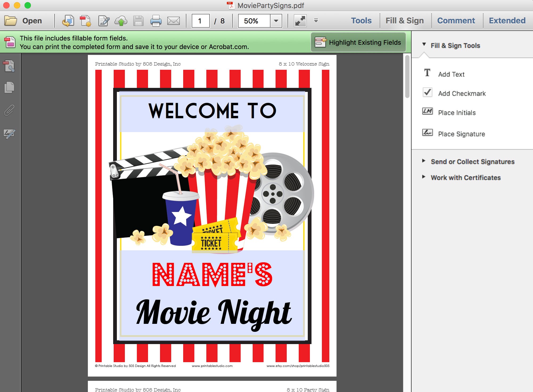Select the Add Text tool
This screenshot has height=392, width=533.
click(x=451, y=74)
